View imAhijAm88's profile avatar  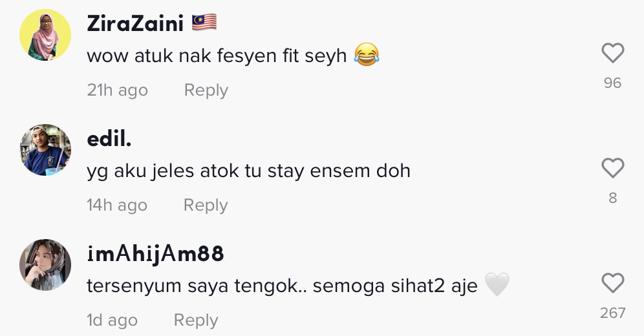(x=45, y=265)
